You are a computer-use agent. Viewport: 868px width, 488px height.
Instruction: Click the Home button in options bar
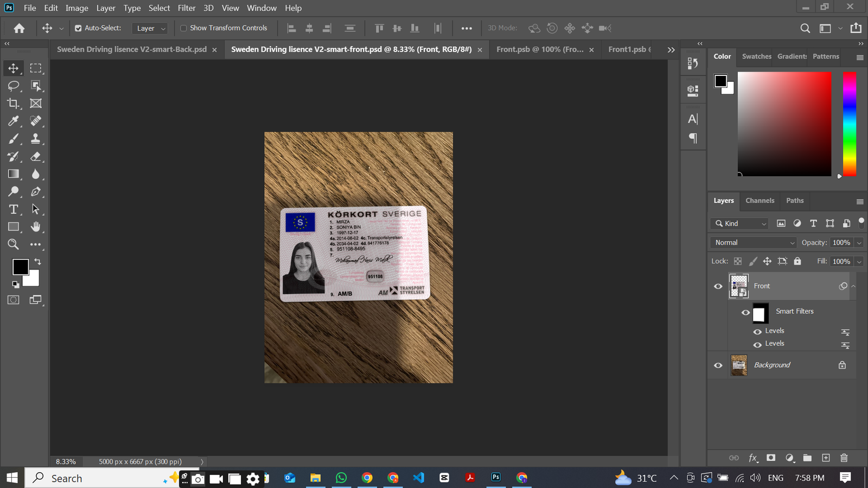tap(19, 28)
